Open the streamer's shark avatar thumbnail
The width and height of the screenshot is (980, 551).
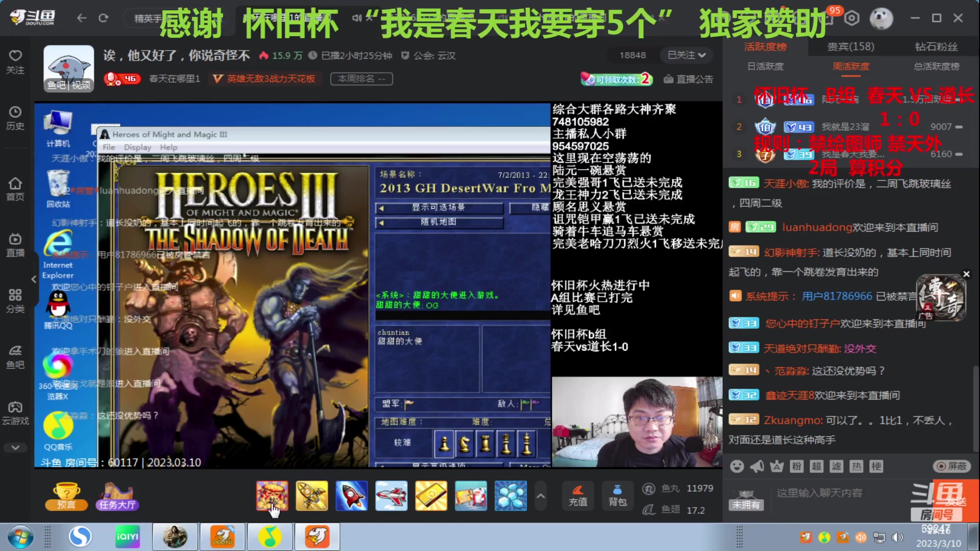pos(69,68)
